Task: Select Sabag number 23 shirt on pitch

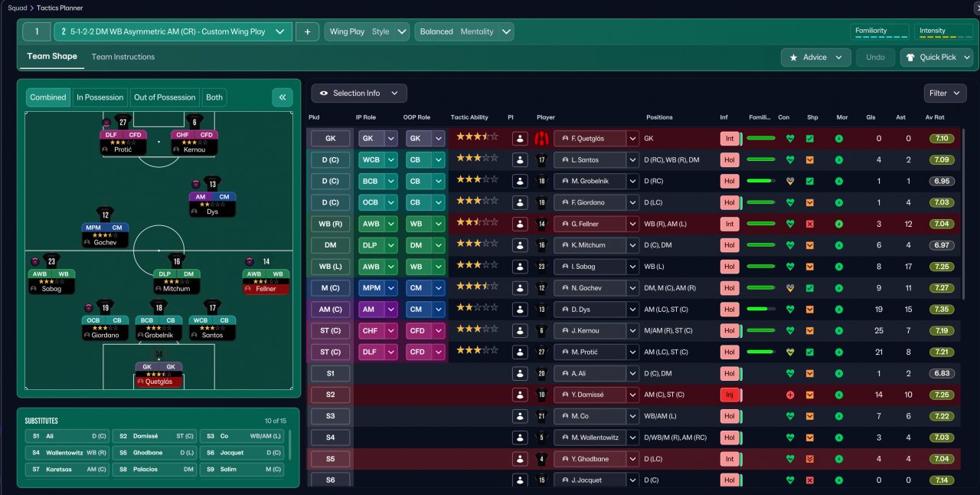Action: (x=51, y=261)
